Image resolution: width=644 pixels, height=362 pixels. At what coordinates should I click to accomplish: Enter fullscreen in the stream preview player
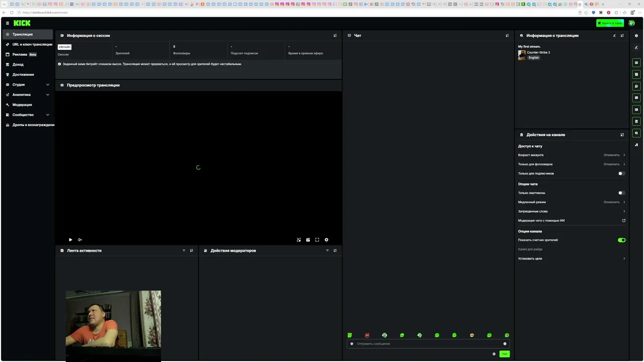pyautogui.click(x=317, y=240)
